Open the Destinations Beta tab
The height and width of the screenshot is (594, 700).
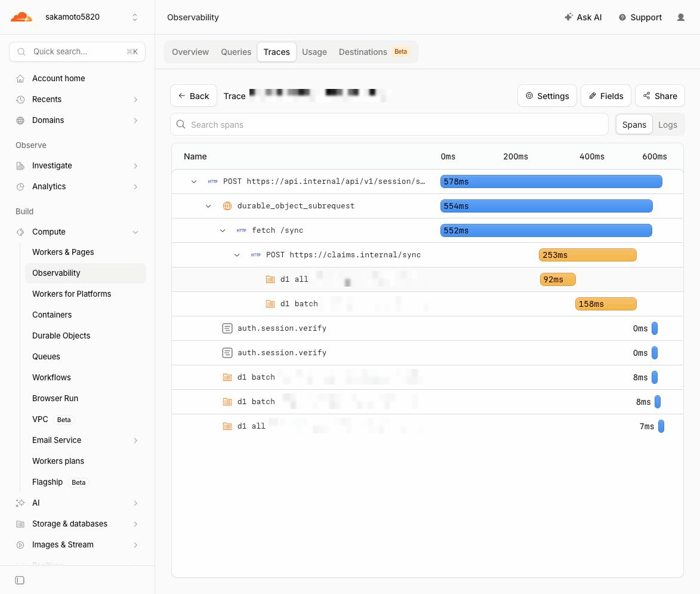click(373, 52)
